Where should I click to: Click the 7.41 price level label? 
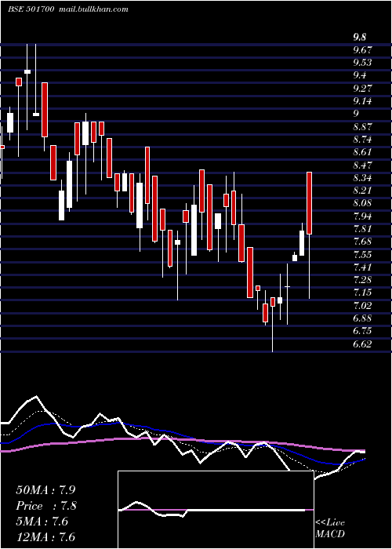pos(362,267)
